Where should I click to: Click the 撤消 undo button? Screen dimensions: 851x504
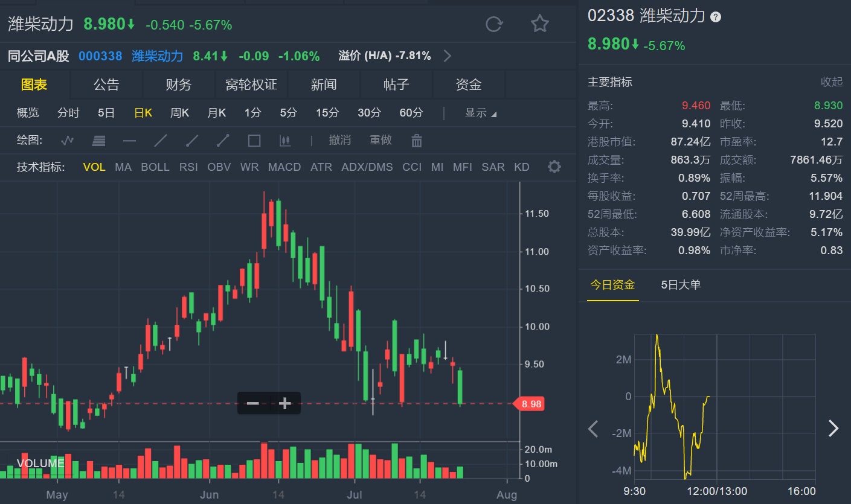click(x=339, y=141)
